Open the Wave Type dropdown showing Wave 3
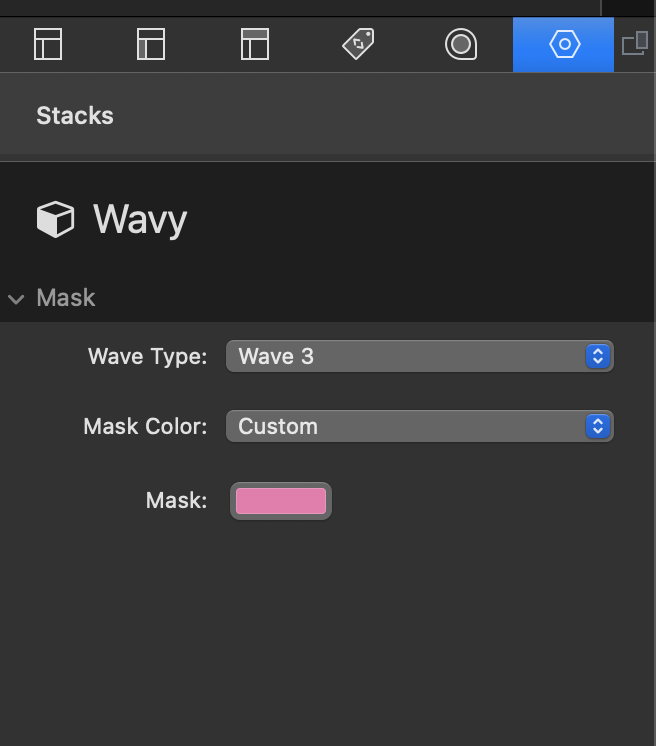The image size is (656, 746). [420, 356]
